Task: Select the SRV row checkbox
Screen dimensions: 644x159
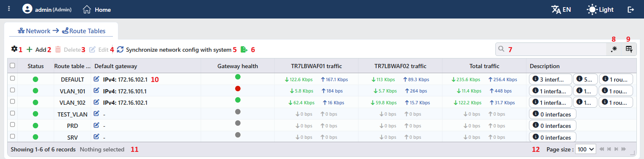Action: (x=12, y=136)
